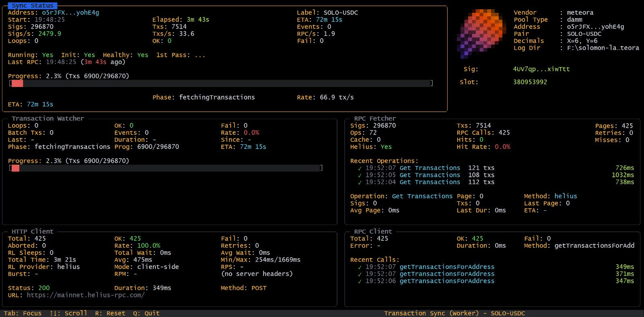Click the Method POST value
The width and height of the screenshot is (644, 317).
coord(259,288)
